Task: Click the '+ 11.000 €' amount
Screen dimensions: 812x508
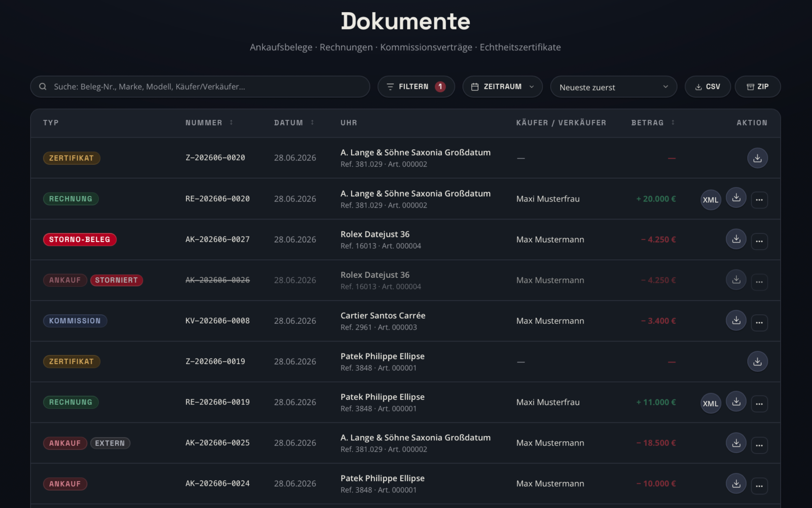Action: [x=656, y=402]
